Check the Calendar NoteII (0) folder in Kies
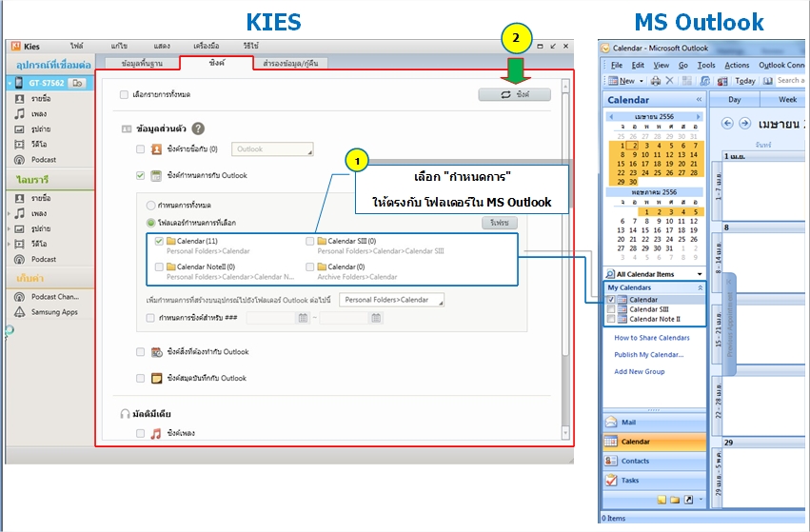The width and height of the screenshot is (810, 532). point(159,267)
